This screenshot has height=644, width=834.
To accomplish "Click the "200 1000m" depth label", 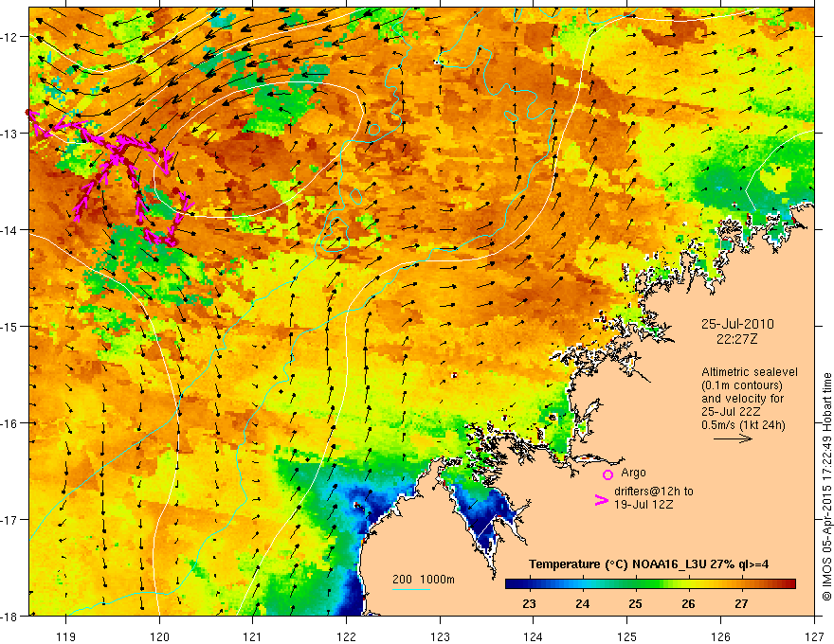I will point(424,580).
